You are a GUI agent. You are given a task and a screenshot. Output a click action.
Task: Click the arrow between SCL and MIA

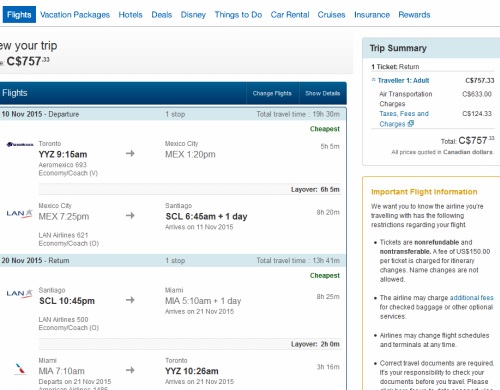pyautogui.click(x=130, y=300)
